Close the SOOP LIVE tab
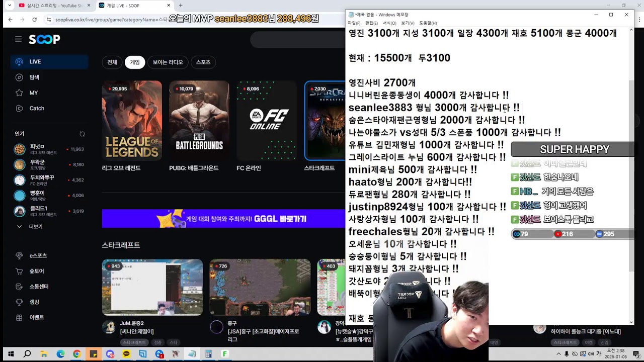 click(x=168, y=6)
